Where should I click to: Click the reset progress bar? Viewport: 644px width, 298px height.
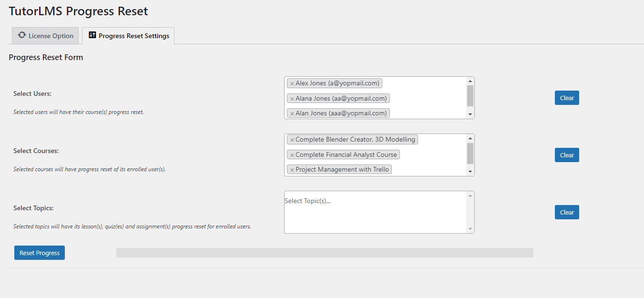325,253
